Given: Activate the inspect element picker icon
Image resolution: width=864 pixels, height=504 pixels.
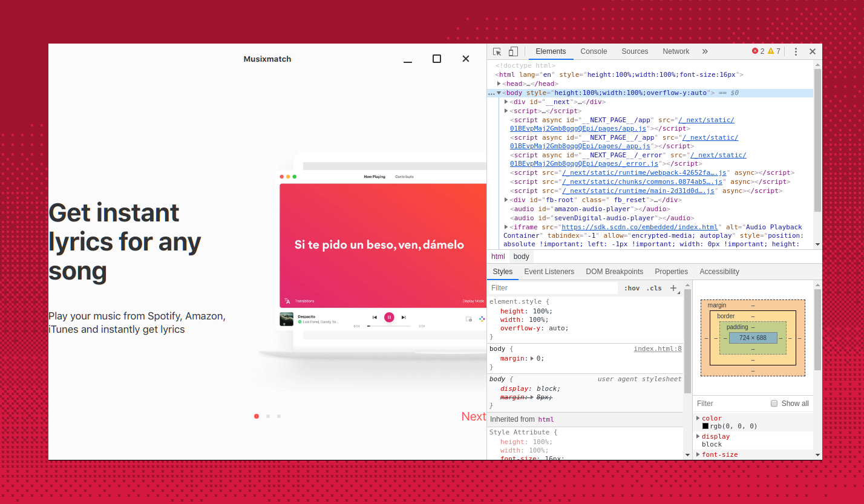Looking at the screenshot, I should [497, 51].
